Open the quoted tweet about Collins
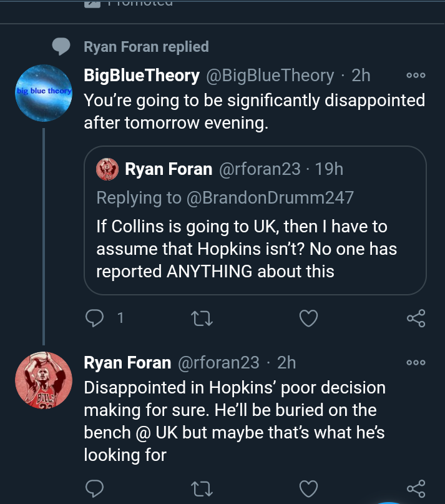 [x=255, y=249]
